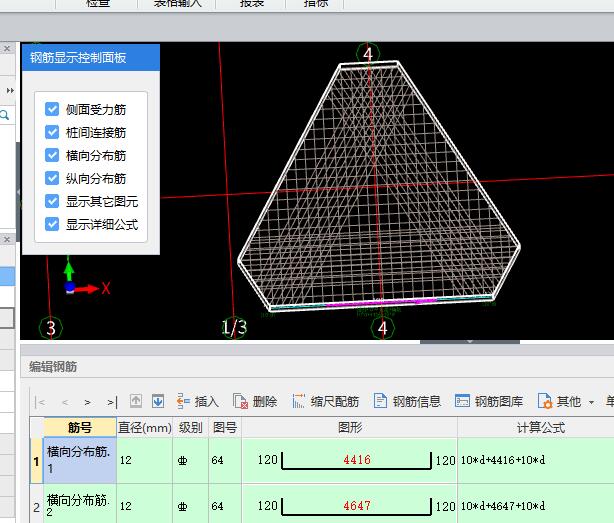The width and height of the screenshot is (614, 523).
Task: Select 级别 column header
Action: (x=190, y=427)
